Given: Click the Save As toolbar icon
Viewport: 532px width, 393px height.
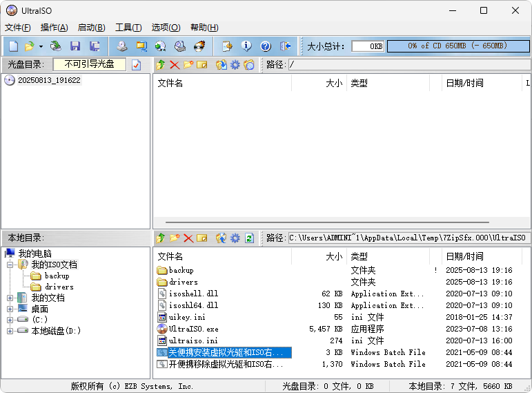Looking at the screenshot, I should (x=95, y=46).
